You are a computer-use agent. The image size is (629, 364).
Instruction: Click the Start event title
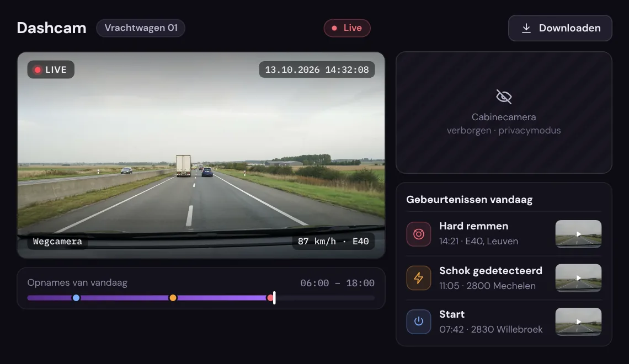[x=452, y=314]
